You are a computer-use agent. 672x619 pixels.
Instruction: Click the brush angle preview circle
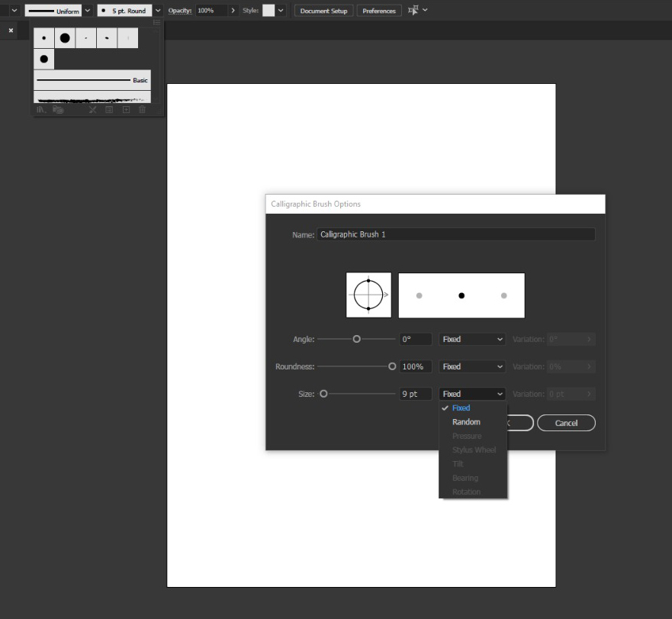click(368, 295)
